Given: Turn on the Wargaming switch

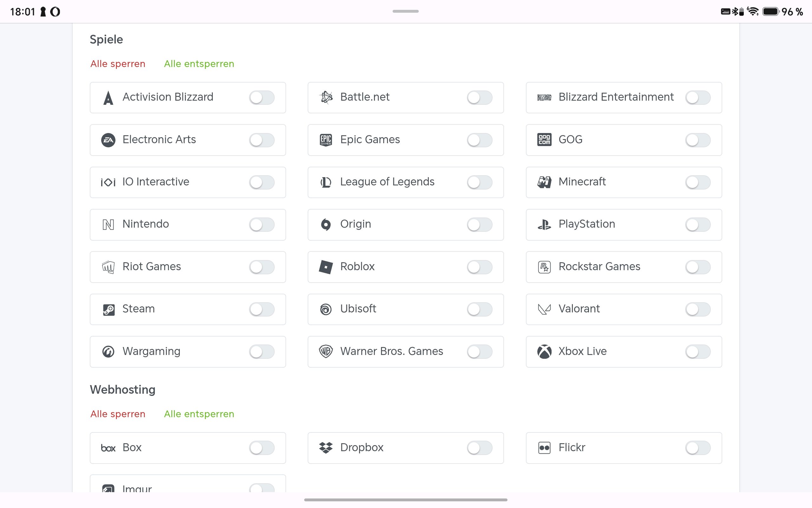Looking at the screenshot, I should 262,352.
